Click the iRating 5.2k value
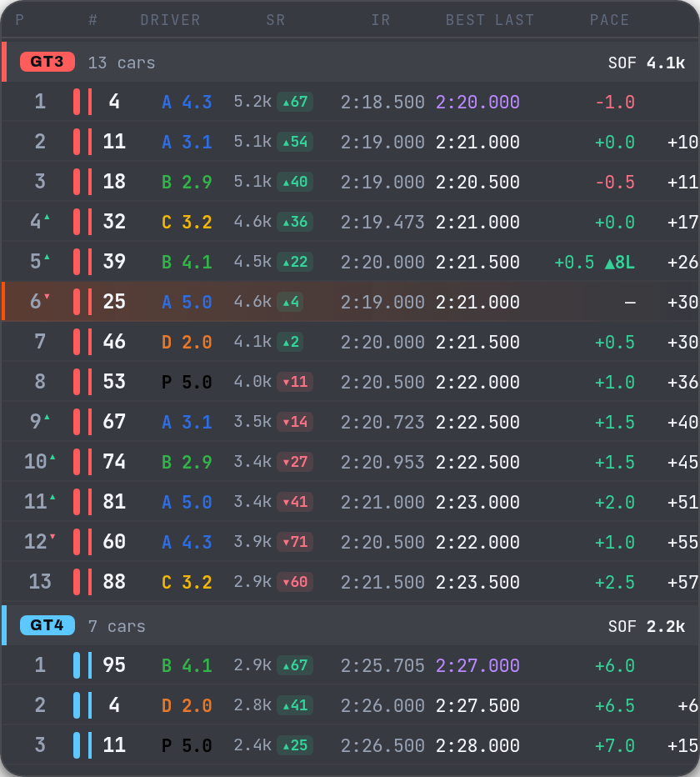 pos(252,102)
